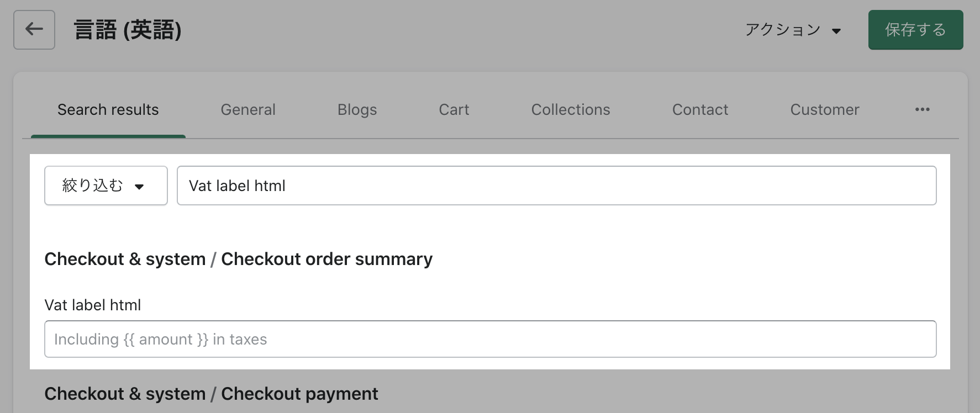Select the Customer tab
The width and height of the screenshot is (980, 413).
coord(825,110)
